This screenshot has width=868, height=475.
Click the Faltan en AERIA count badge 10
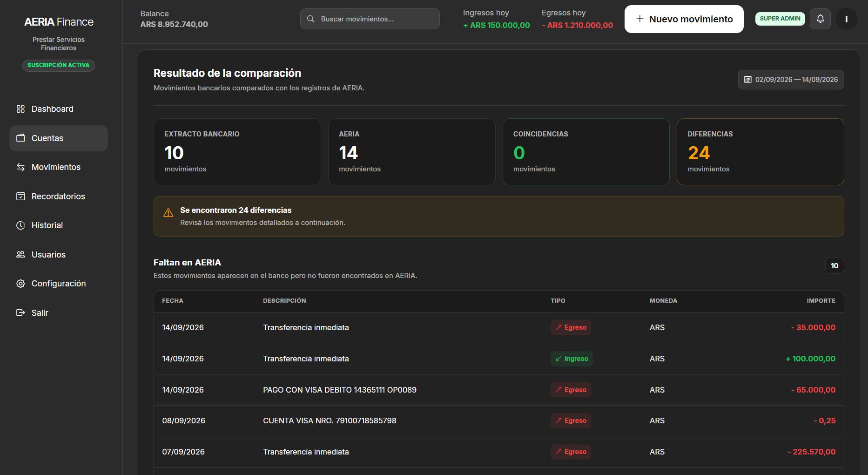coord(834,266)
